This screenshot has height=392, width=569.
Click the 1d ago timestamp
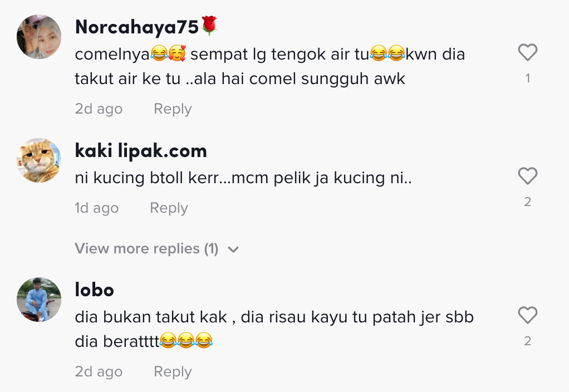pos(96,208)
